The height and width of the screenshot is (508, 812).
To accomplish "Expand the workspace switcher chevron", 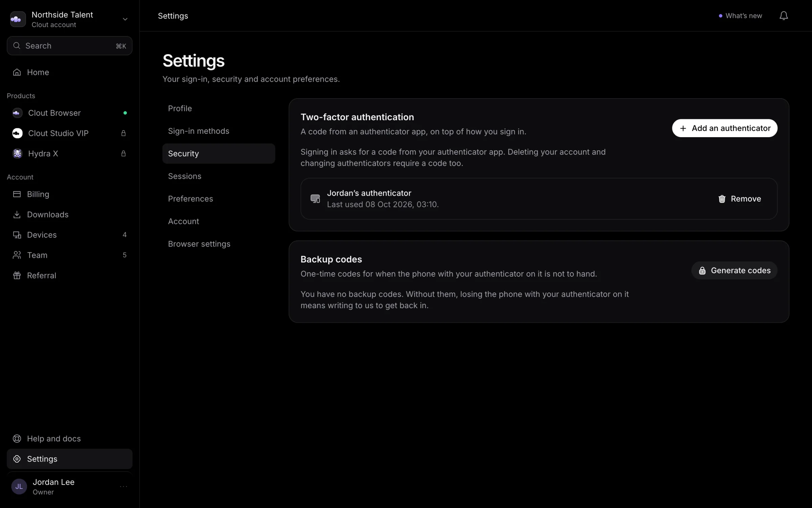I will coord(125,19).
